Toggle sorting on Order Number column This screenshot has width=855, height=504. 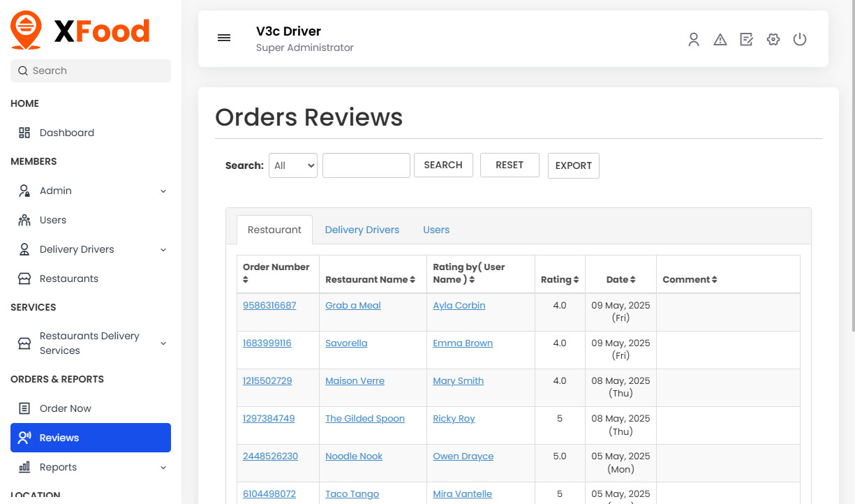[245, 279]
